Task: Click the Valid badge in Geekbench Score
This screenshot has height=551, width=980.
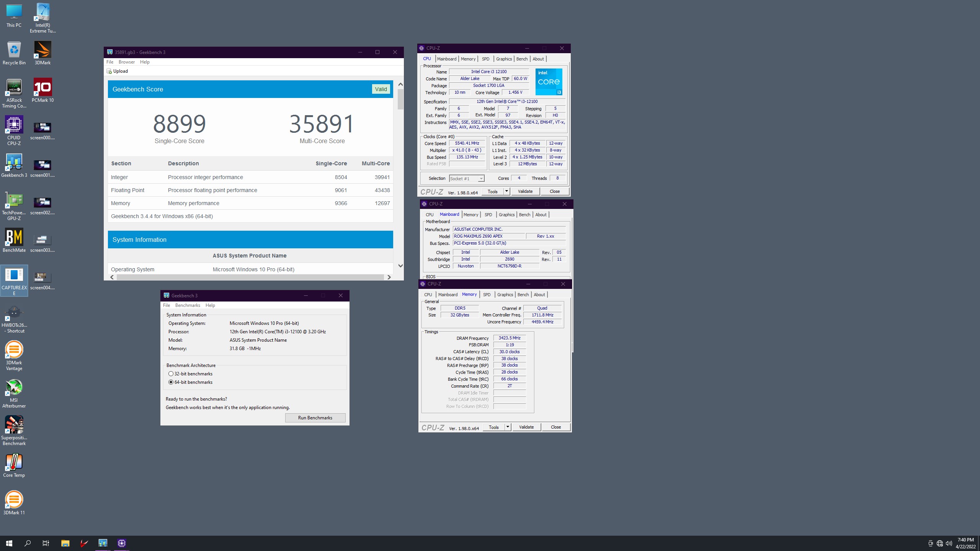Action: click(381, 89)
